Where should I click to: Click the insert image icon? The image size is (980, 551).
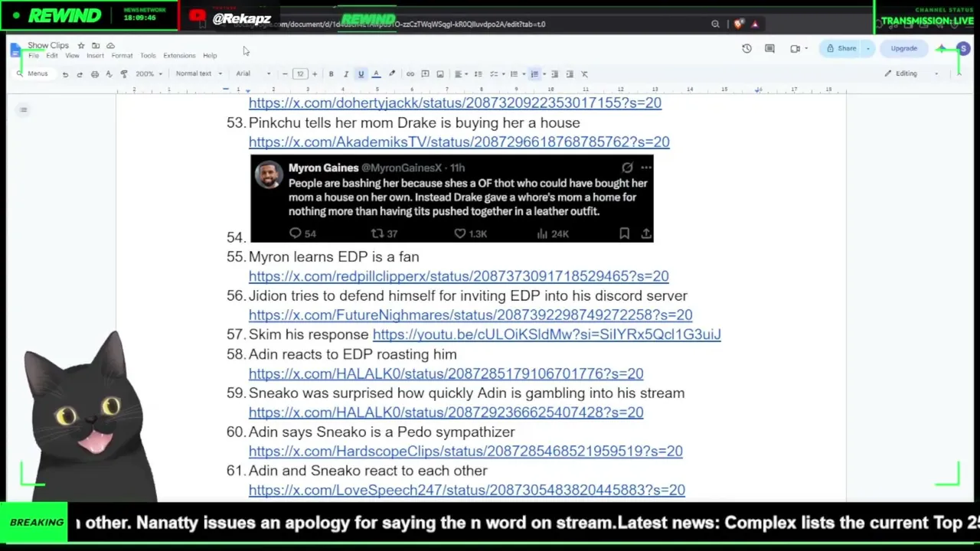tap(440, 74)
